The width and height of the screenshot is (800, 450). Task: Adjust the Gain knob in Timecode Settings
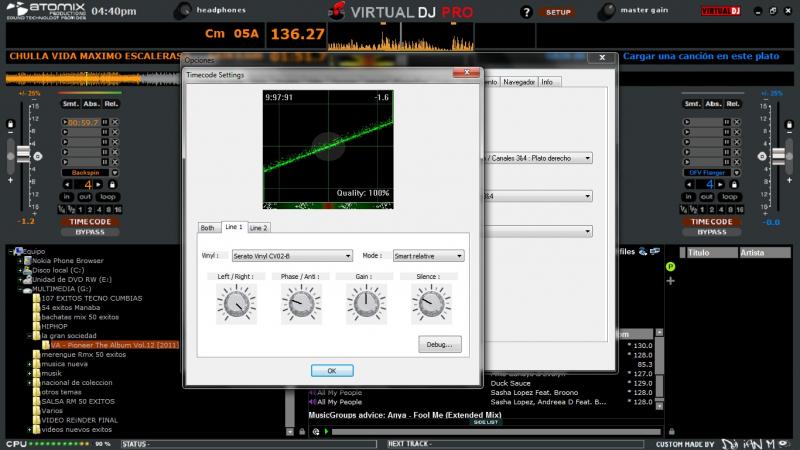tap(366, 304)
